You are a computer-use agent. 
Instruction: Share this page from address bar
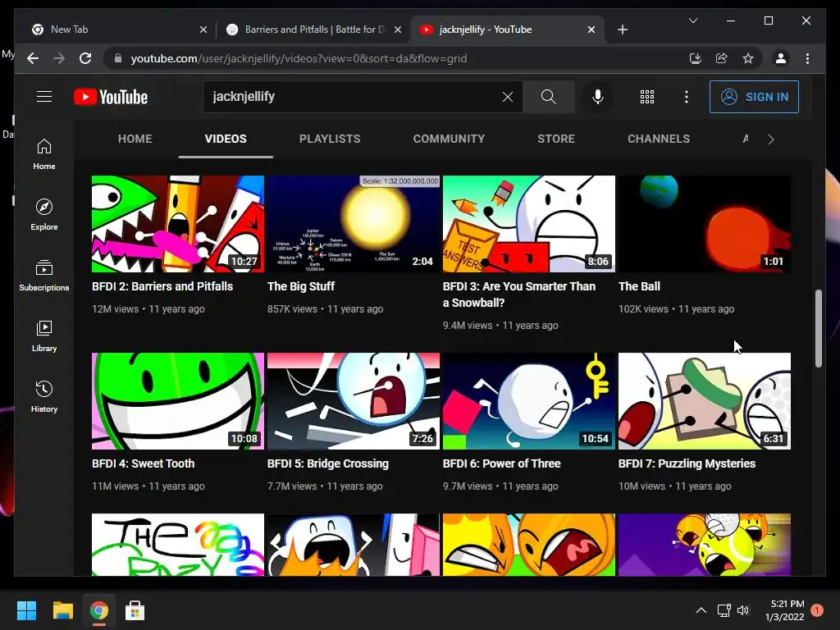click(722, 58)
